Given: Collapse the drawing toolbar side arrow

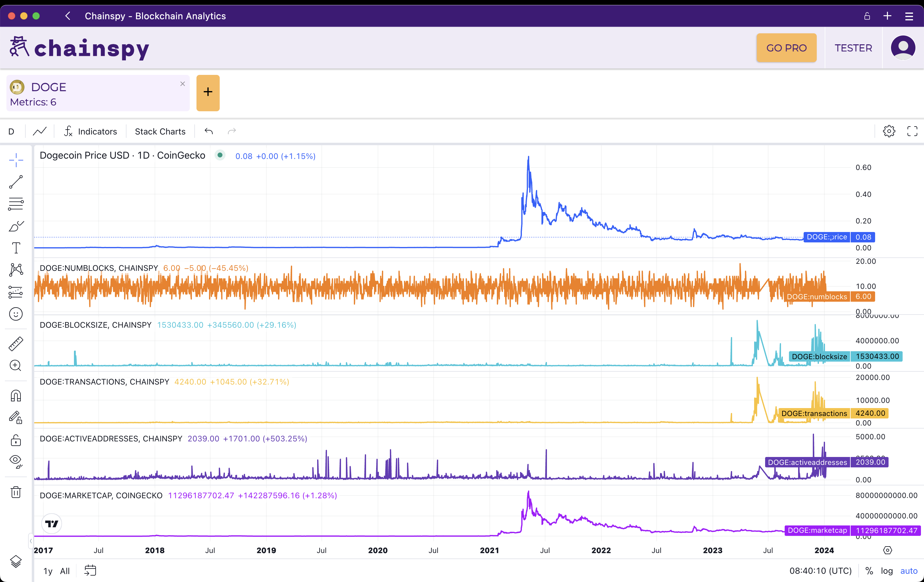Looking at the screenshot, I should click(30, 540).
